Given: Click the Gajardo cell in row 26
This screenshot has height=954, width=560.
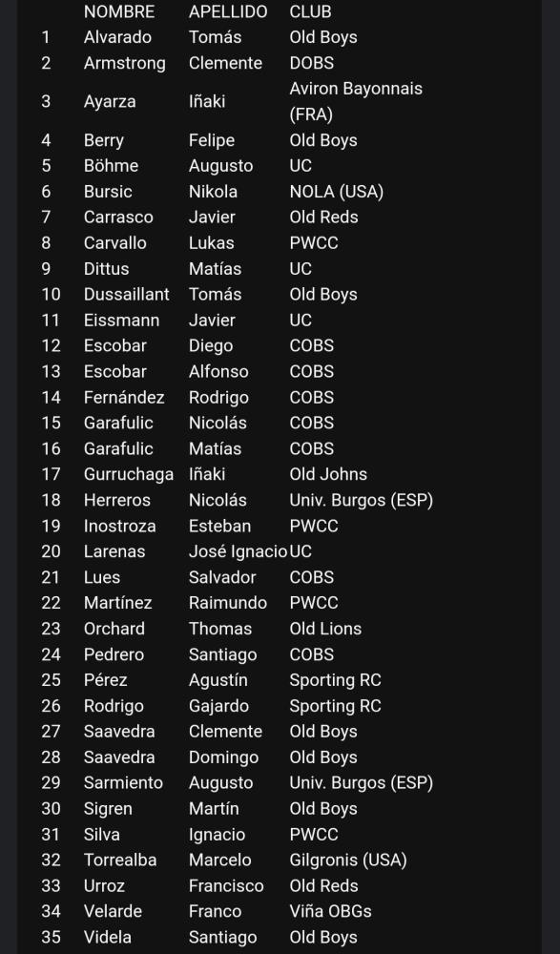Looking at the screenshot, I should tap(218, 706).
